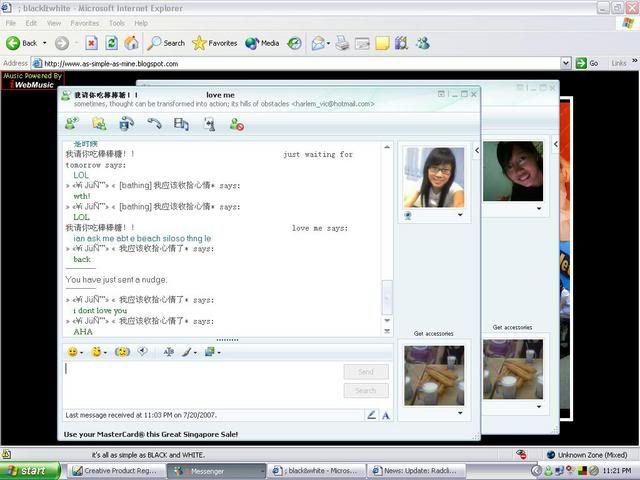Click in the message input box
Image resolution: width=640 pixels, height=480 pixels.
[x=203, y=384]
